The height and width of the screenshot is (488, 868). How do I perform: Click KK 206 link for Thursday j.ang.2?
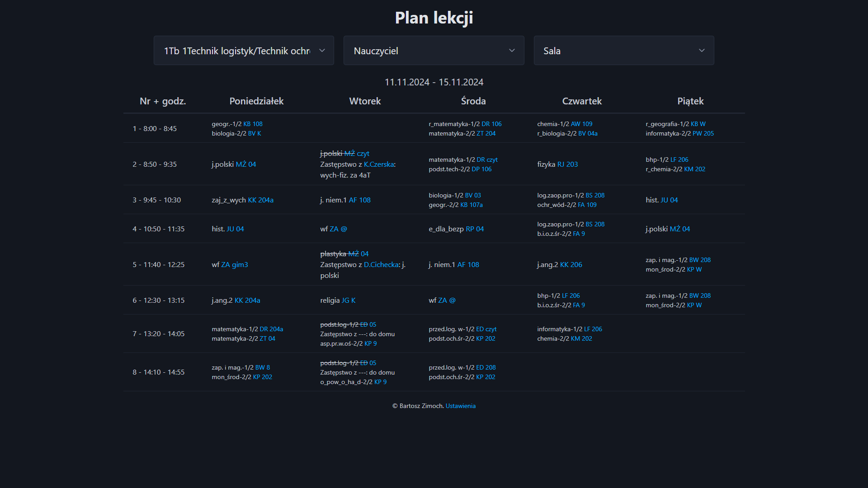click(571, 264)
